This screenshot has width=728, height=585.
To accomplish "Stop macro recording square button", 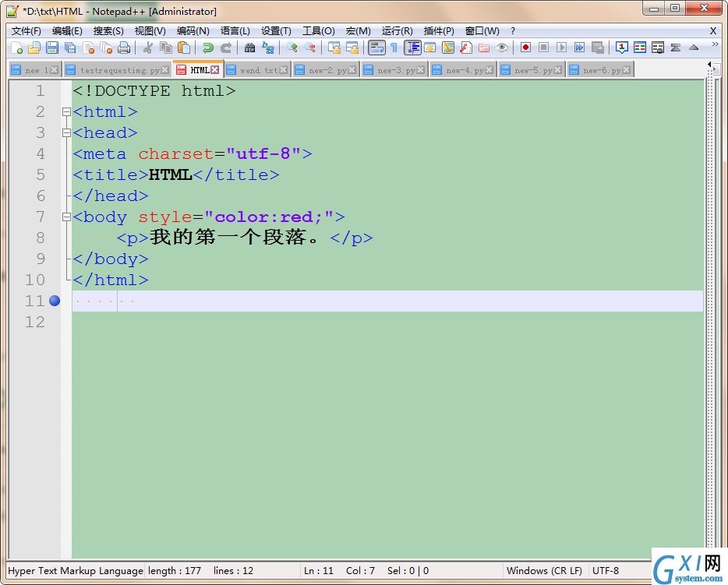I will (x=544, y=48).
